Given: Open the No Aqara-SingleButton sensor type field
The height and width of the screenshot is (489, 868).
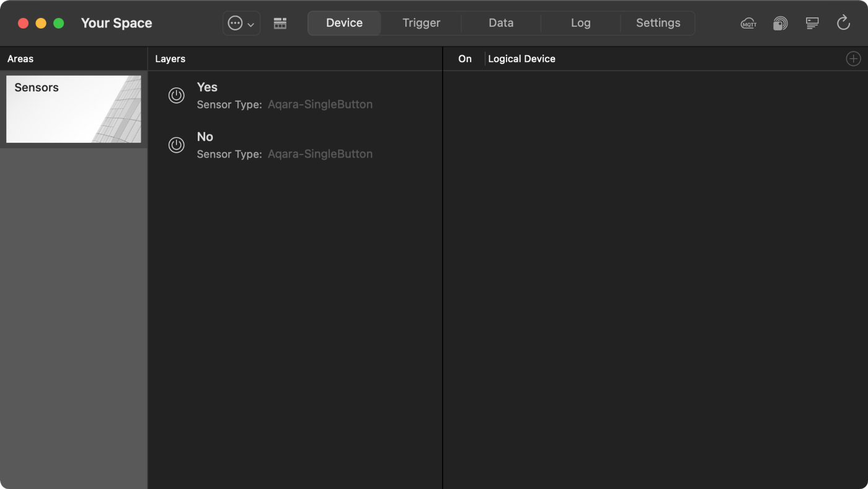Looking at the screenshot, I should (x=320, y=153).
